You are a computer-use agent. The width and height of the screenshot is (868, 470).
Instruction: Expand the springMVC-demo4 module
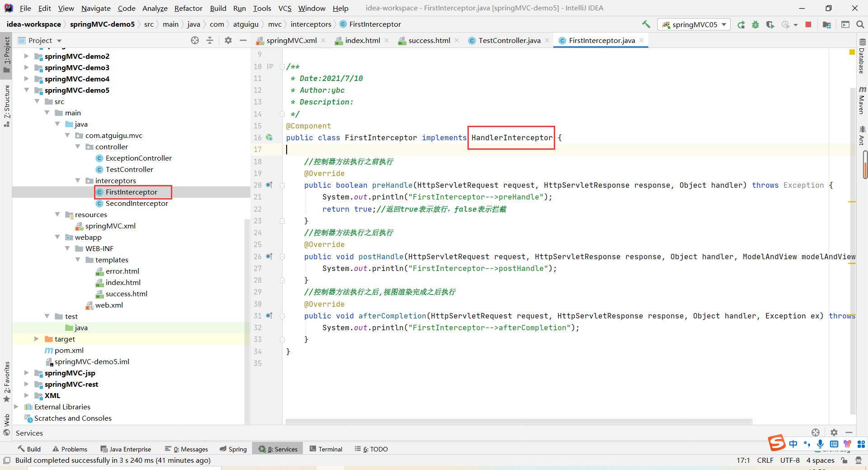pyautogui.click(x=26, y=79)
